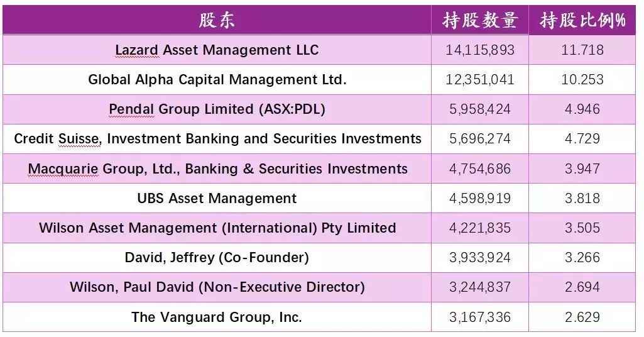Select the Credit Suisse shareholder cell

(217, 139)
